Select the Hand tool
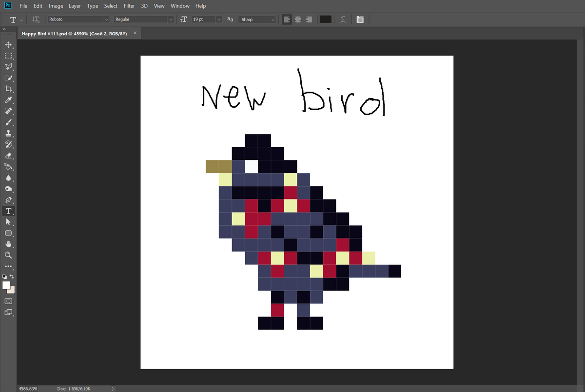This screenshot has height=392, width=585. [8, 244]
